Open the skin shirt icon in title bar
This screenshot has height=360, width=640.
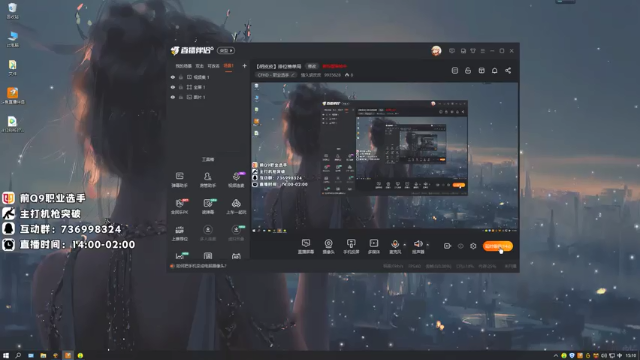[473, 51]
